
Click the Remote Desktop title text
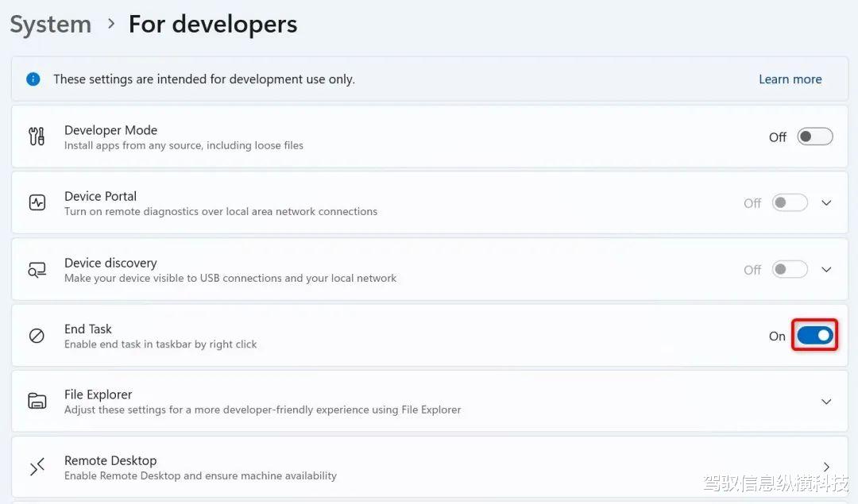tap(110, 461)
